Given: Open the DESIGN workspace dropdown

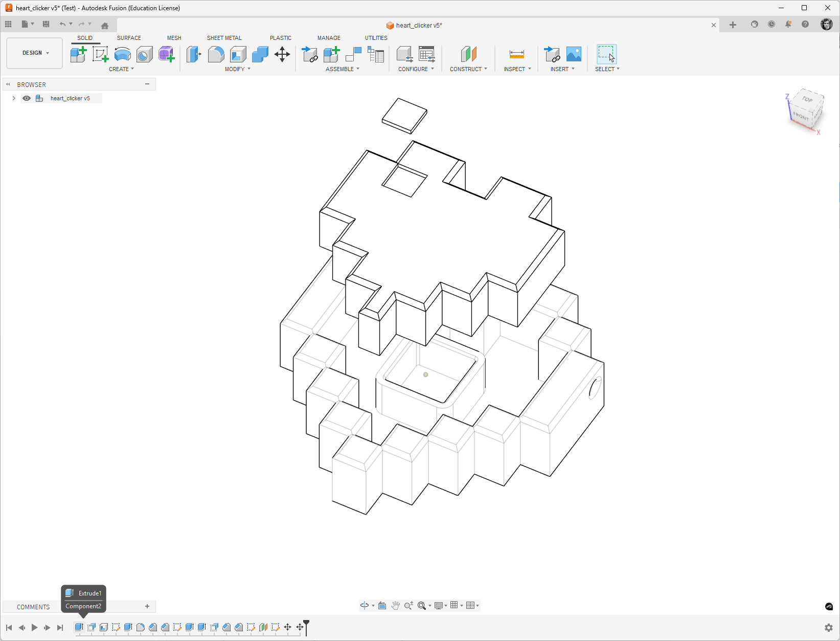Looking at the screenshot, I should click(35, 53).
